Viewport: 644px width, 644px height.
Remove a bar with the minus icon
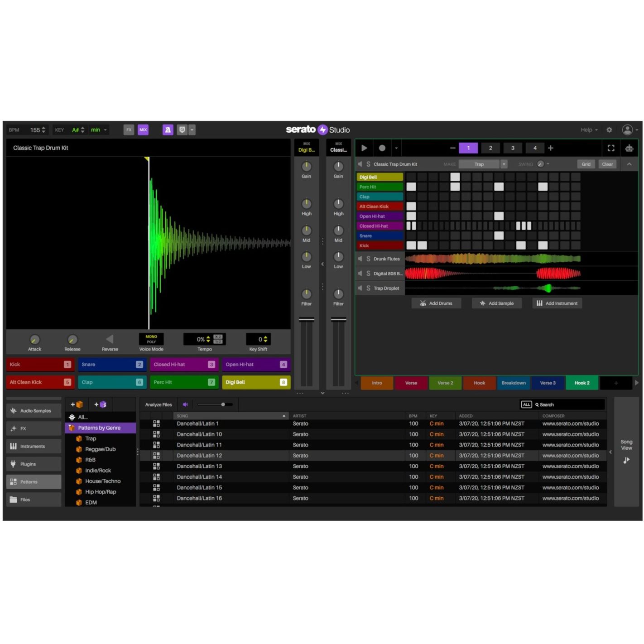coord(452,148)
